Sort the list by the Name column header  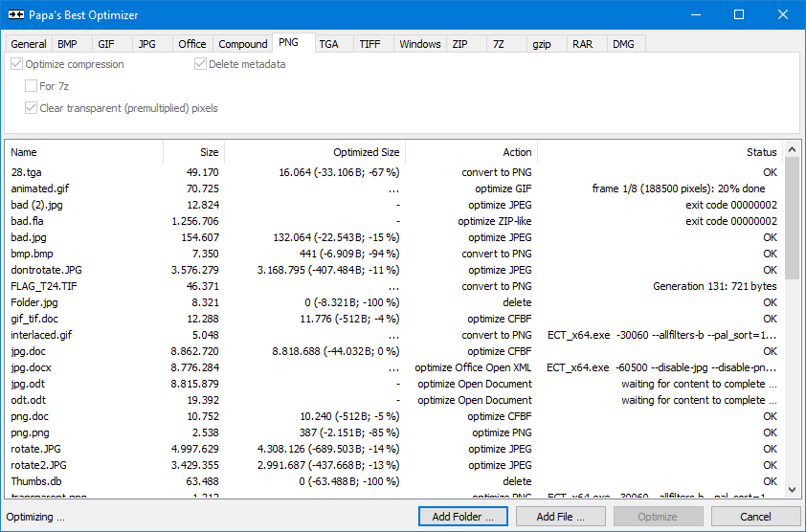click(25, 152)
